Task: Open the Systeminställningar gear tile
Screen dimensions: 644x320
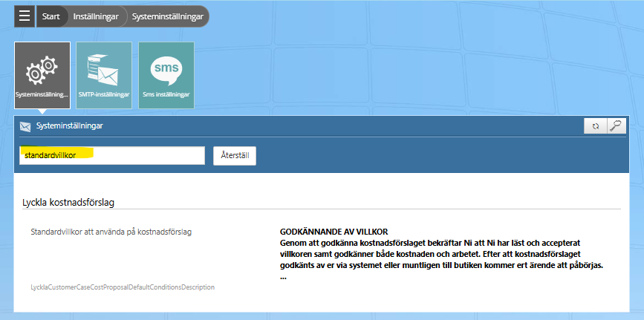Action: coord(42,75)
